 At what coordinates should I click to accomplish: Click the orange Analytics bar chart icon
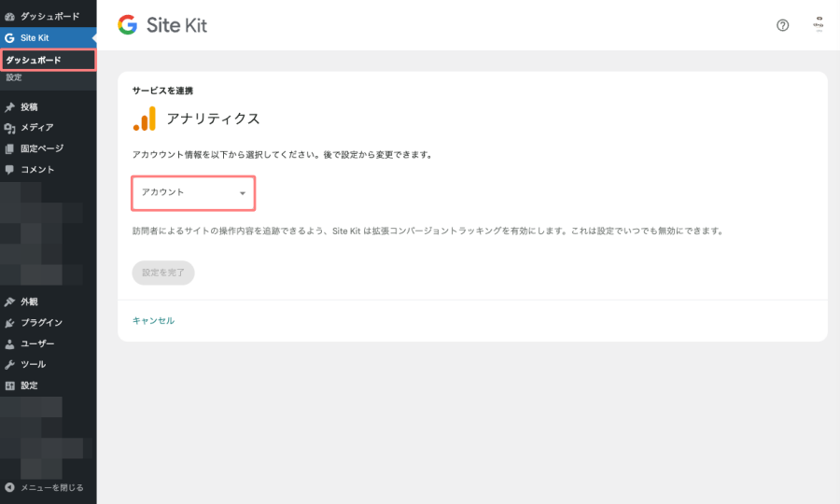(145, 119)
